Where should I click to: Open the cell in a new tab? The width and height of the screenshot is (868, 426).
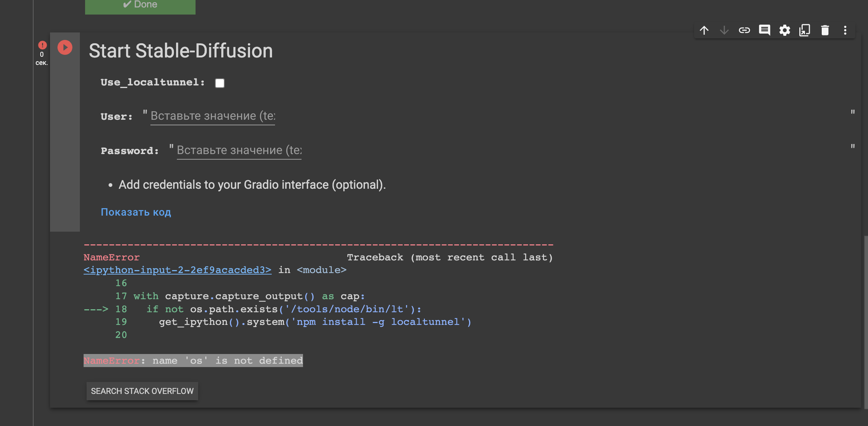[x=805, y=30]
